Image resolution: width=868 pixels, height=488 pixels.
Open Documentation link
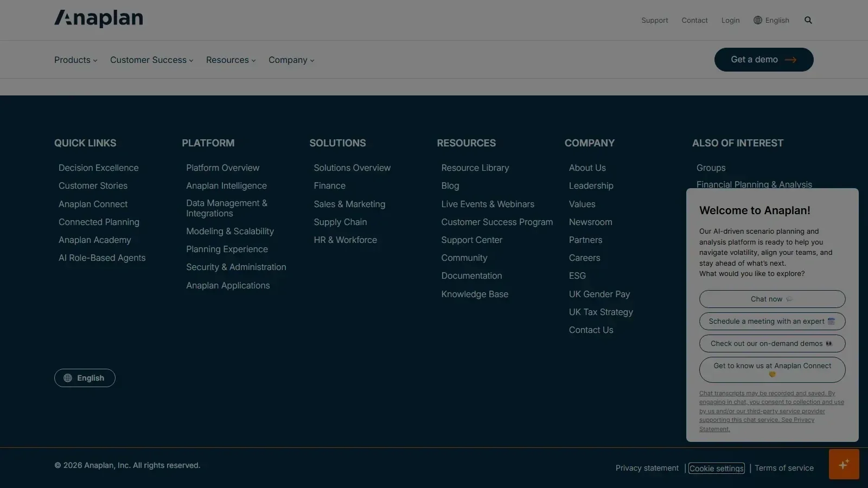click(x=472, y=276)
